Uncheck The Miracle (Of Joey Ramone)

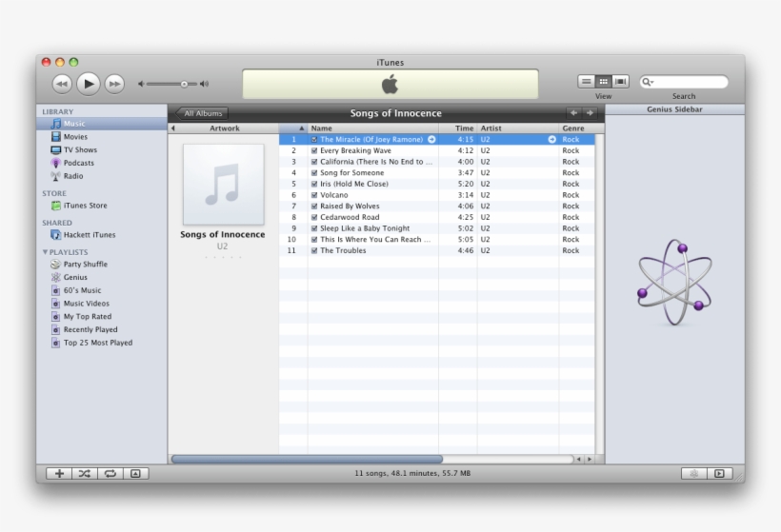click(314, 139)
